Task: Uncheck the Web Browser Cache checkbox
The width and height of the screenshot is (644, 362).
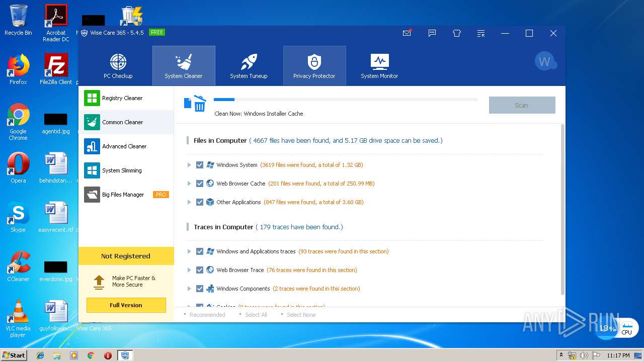Action: click(200, 184)
